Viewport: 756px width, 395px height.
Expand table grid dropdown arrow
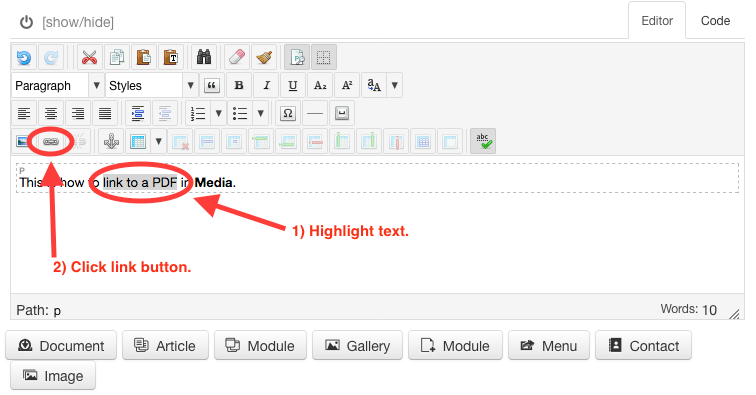158,142
